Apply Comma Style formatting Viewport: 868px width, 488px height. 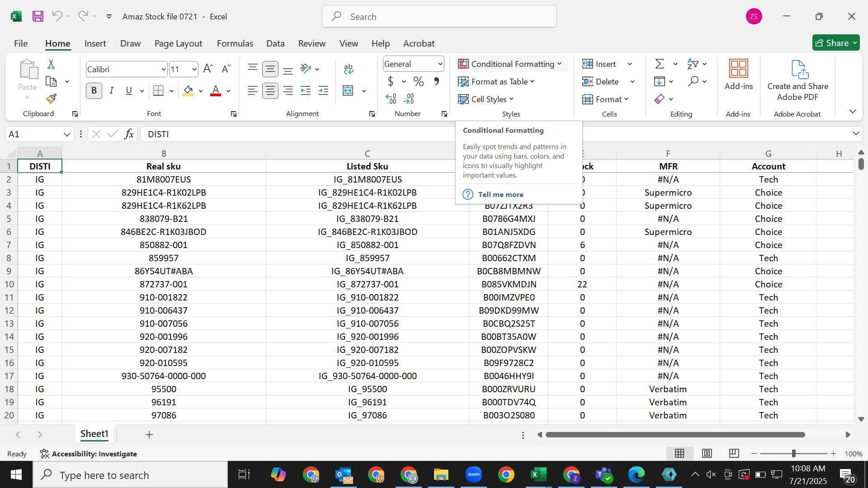point(436,81)
